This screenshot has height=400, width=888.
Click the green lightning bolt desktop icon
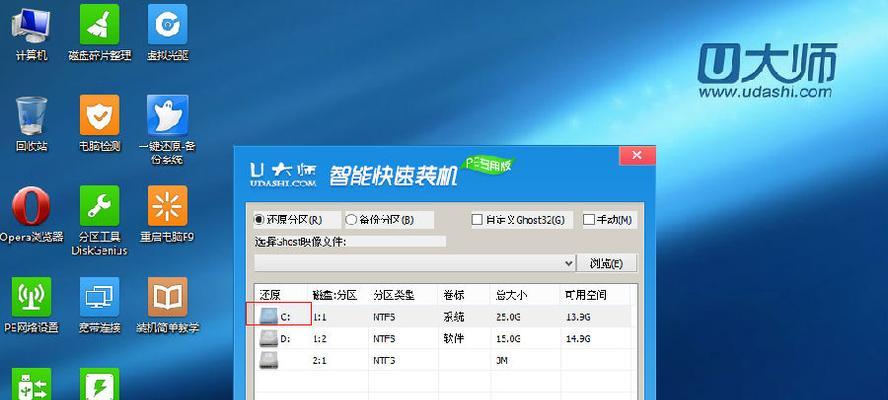coord(99,384)
